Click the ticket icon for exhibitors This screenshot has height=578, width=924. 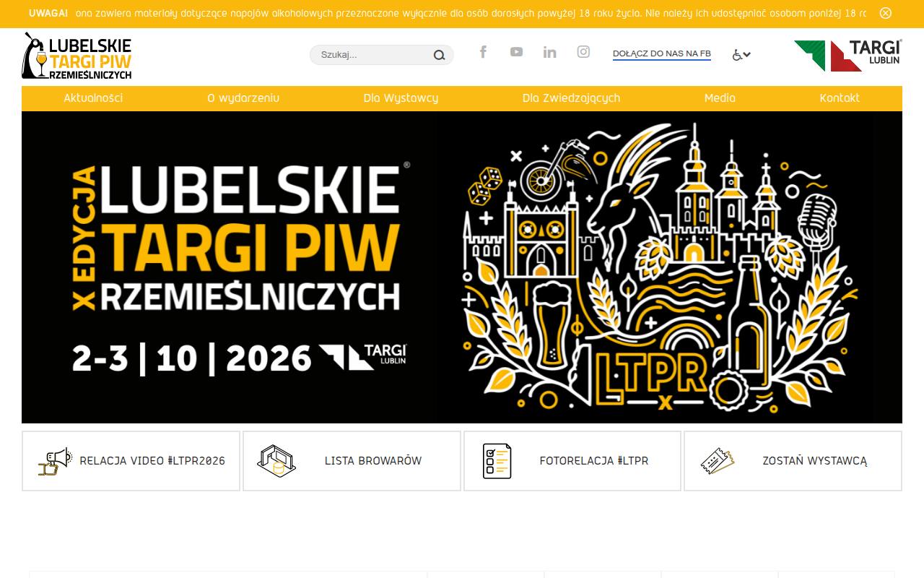[x=718, y=461]
